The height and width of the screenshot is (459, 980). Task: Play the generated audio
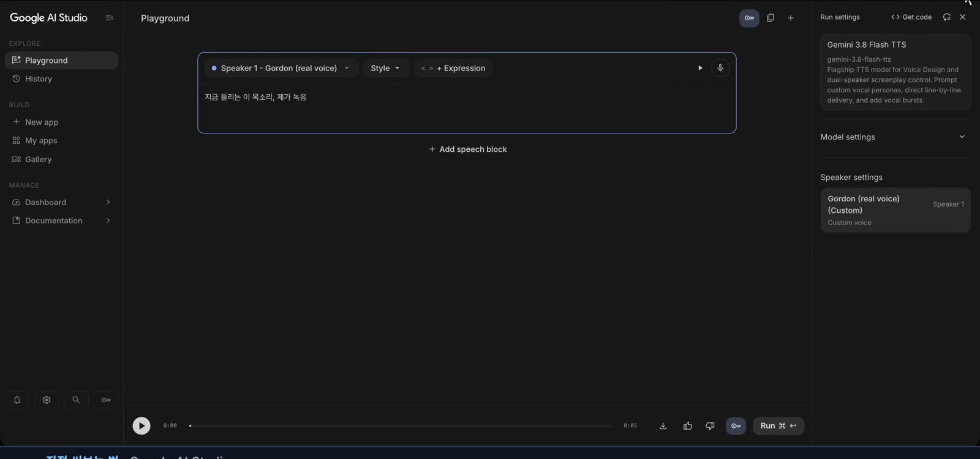click(x=141, y=426)
